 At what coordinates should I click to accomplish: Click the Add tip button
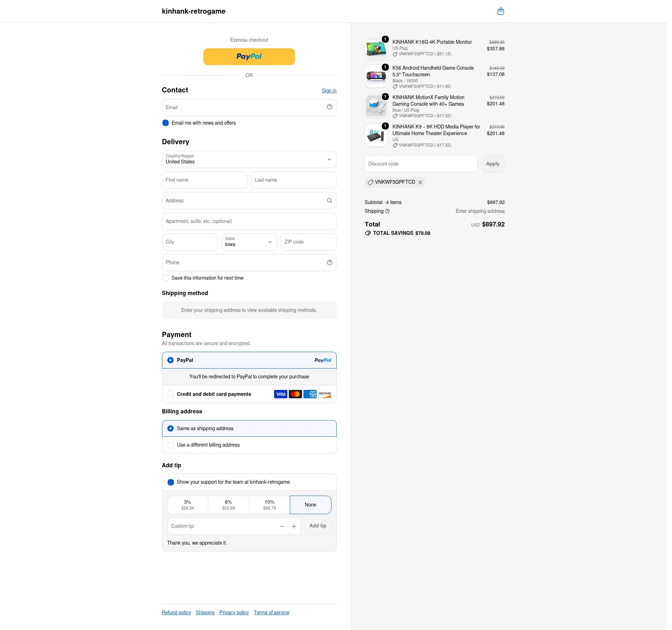click(318, 526)
